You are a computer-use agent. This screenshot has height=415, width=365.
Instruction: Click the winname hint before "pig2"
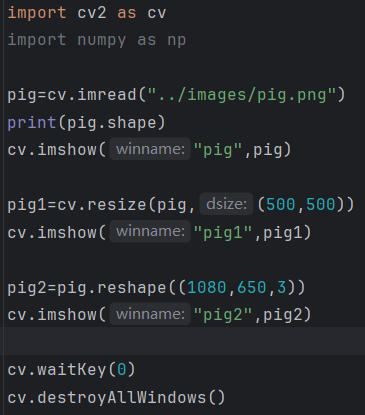coord(150,314)
